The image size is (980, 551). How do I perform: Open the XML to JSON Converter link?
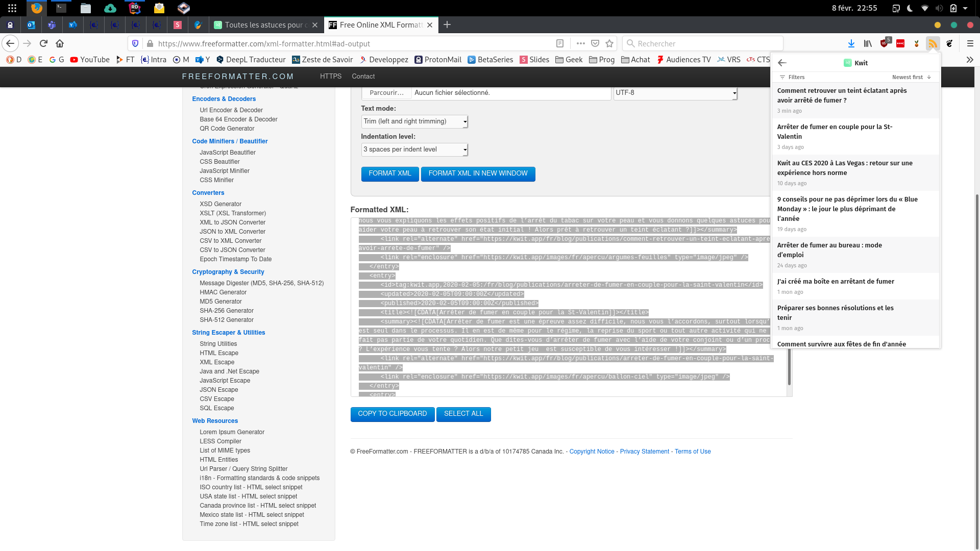point(232,222)
